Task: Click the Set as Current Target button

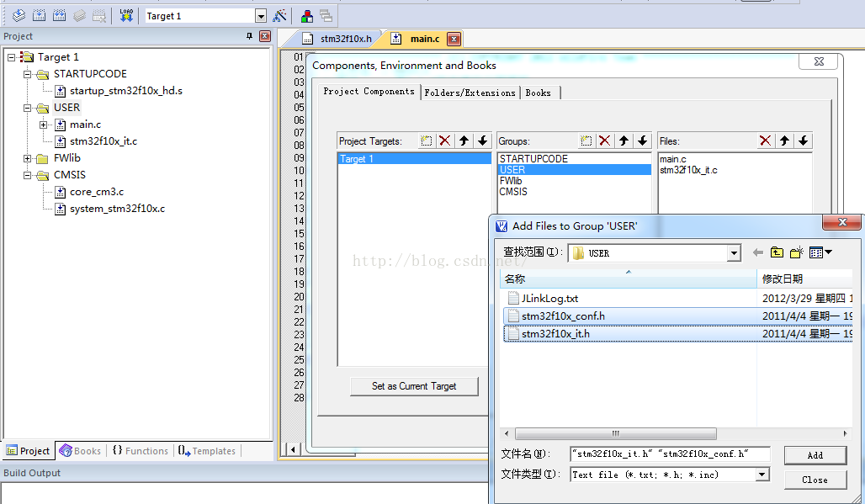Action: pyautogui.click(x=414, y=386)
